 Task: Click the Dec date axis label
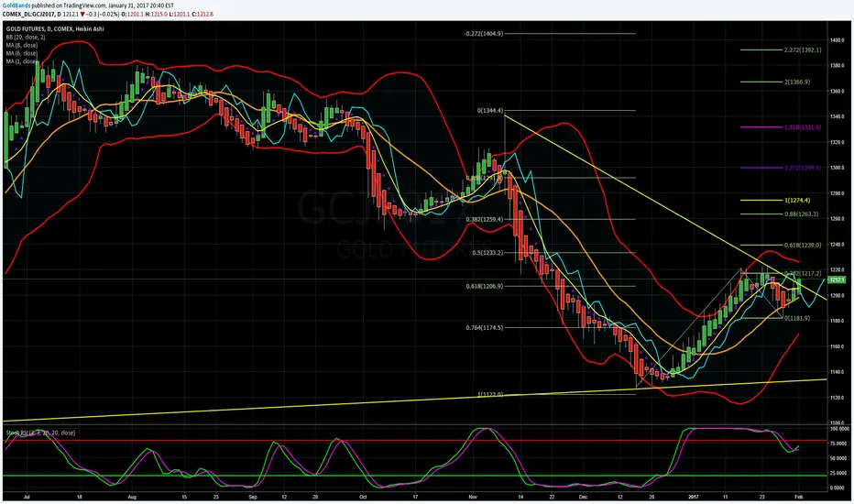584,497
